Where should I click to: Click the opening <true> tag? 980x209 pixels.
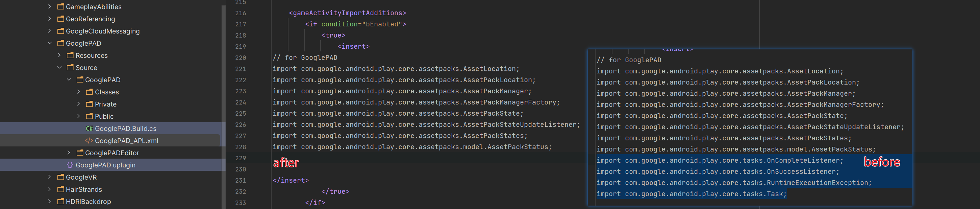click(333, 35)
